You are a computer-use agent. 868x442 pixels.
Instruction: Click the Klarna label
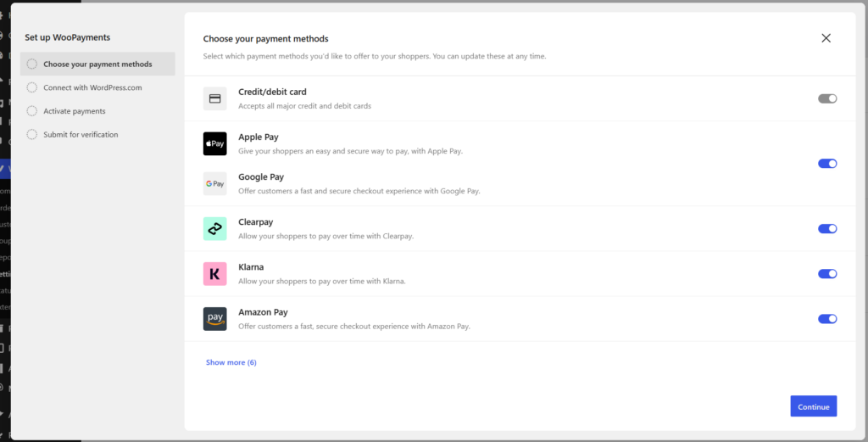coord(251,267)
